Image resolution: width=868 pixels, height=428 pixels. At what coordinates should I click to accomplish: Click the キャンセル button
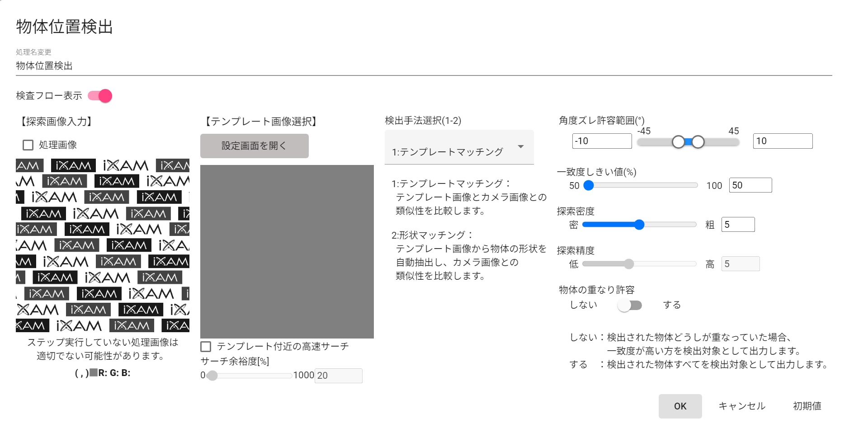click(x=742, y=406)
